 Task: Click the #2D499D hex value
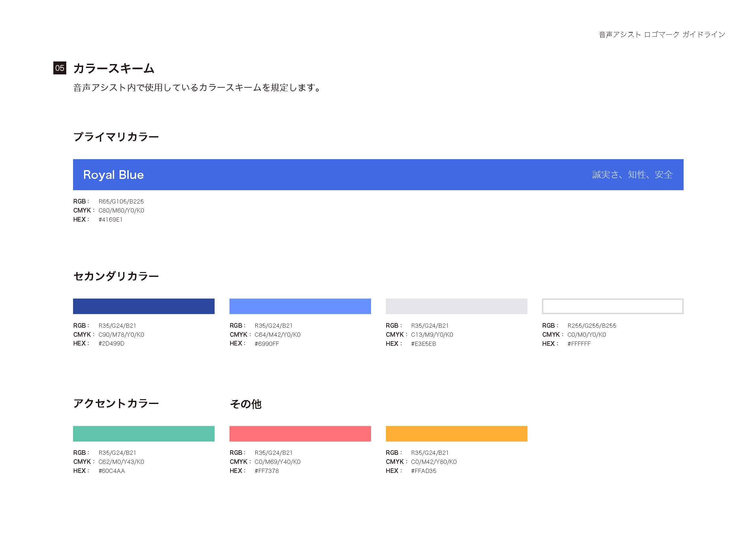coord(111,344)
